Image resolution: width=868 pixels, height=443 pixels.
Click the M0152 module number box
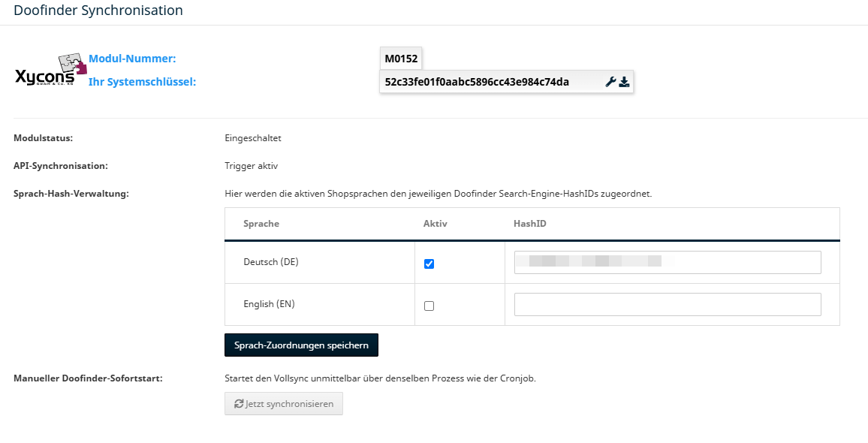tap(401, 58)
